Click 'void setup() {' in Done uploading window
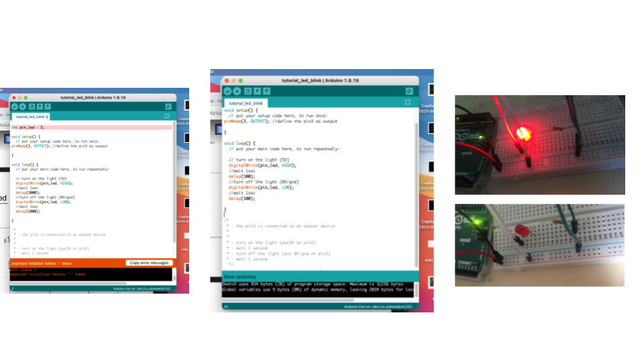This screenshot has height=362, width=644. pyautogui.click(x=241, y=111)
